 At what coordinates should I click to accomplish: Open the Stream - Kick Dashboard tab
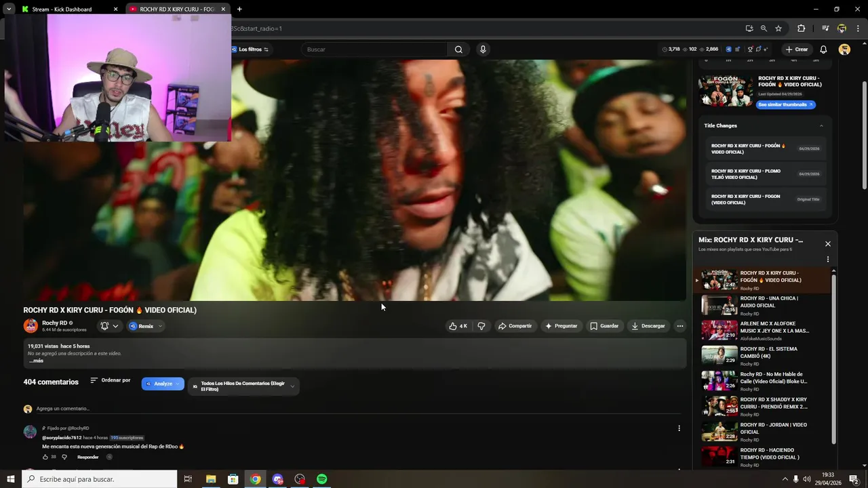[x=62, y=9]
